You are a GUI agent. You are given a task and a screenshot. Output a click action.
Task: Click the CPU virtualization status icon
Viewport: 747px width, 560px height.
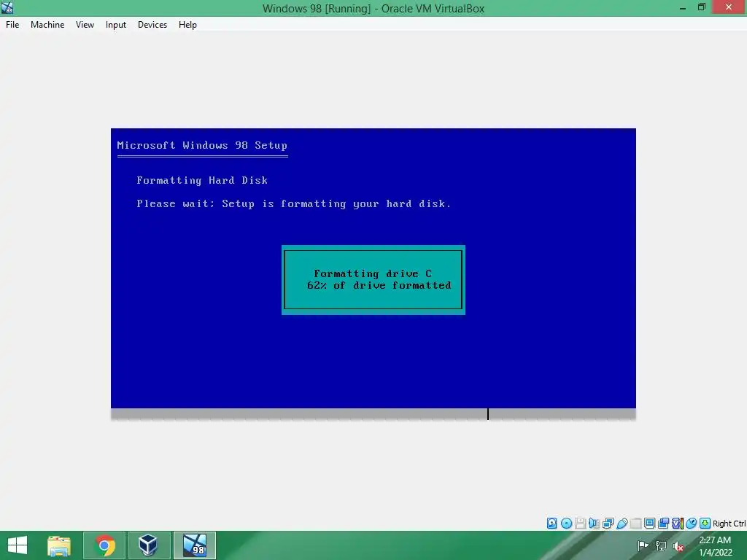(678, 524)
